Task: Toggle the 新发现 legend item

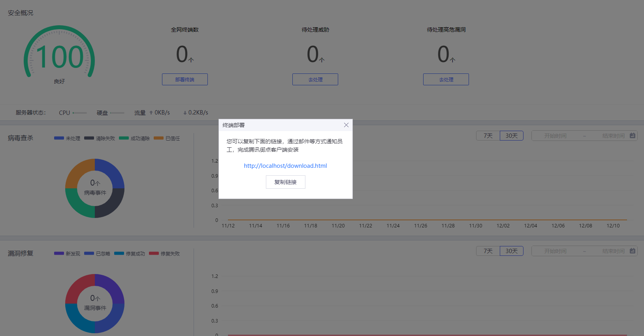Action: click(x=67, y=253)
